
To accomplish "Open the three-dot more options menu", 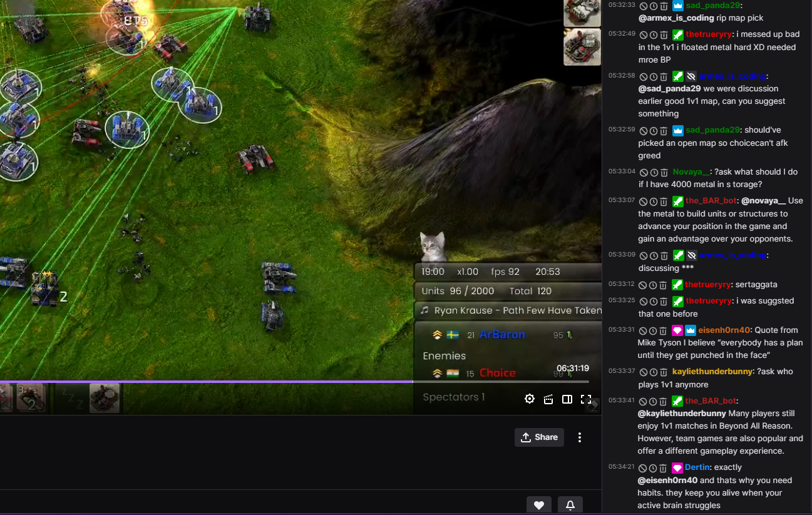I will [x=580, y=437].
